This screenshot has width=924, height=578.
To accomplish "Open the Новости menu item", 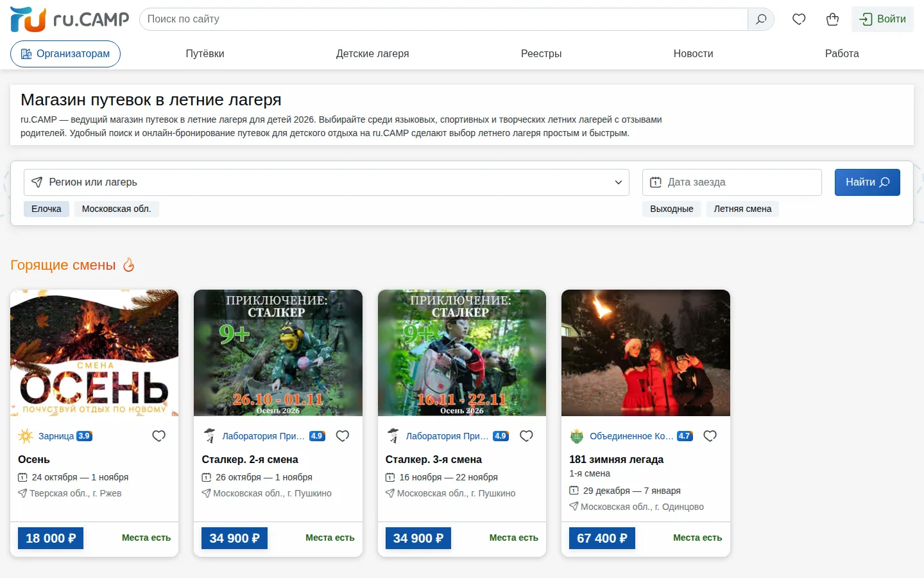I will point(693,54).
